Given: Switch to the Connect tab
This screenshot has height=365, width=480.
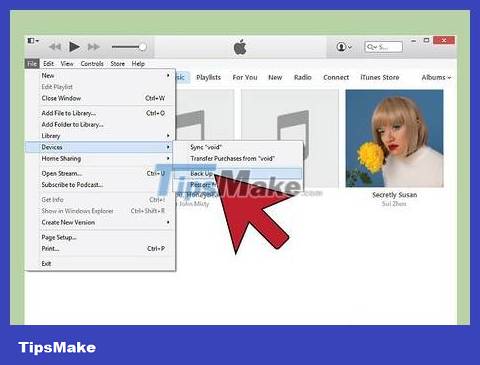Looking at the screenshot, I should [x=336, y=77].
